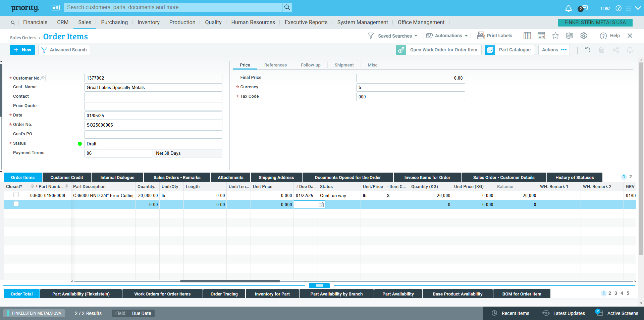Go to sub-form tabs page 2

click(631, 177)
